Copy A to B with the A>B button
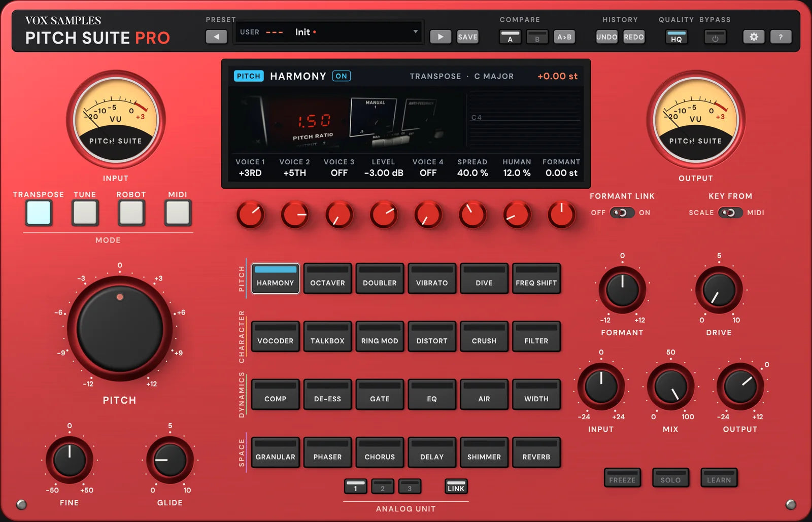 [x=564, y=37]
